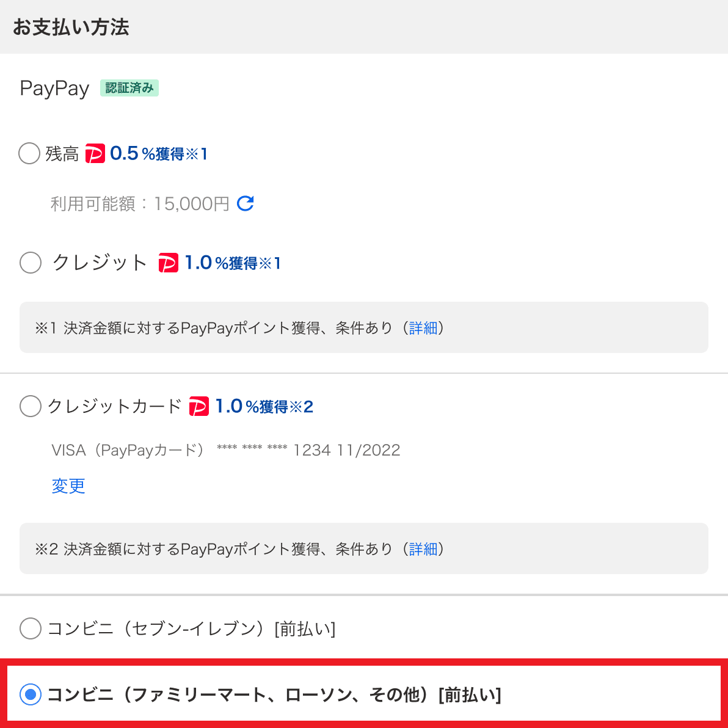This screenshot has width=728, height=728.
Task: Click the 認証済み verification badge
Action: coord(129,88)
